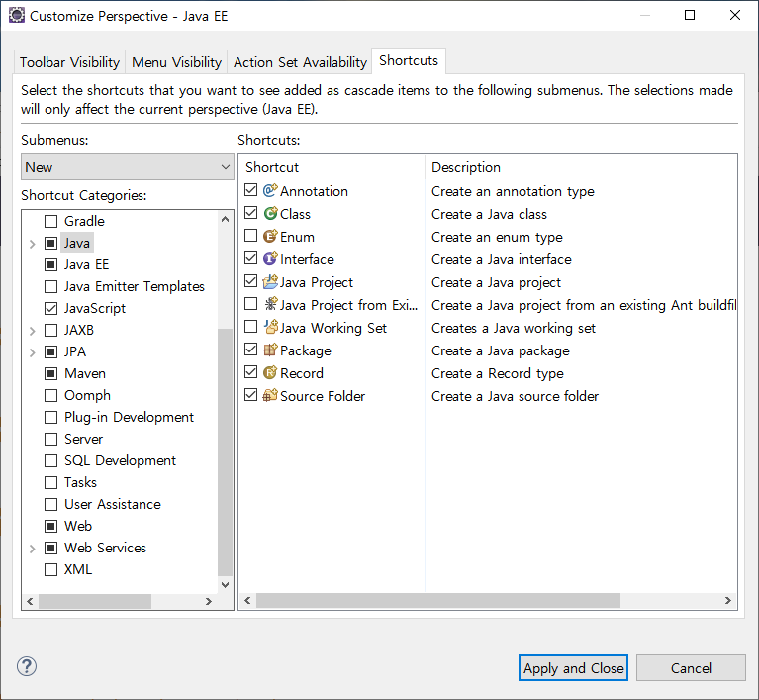
Task: Enable the Java Working Set checkbox
Action: coord(250,326)
